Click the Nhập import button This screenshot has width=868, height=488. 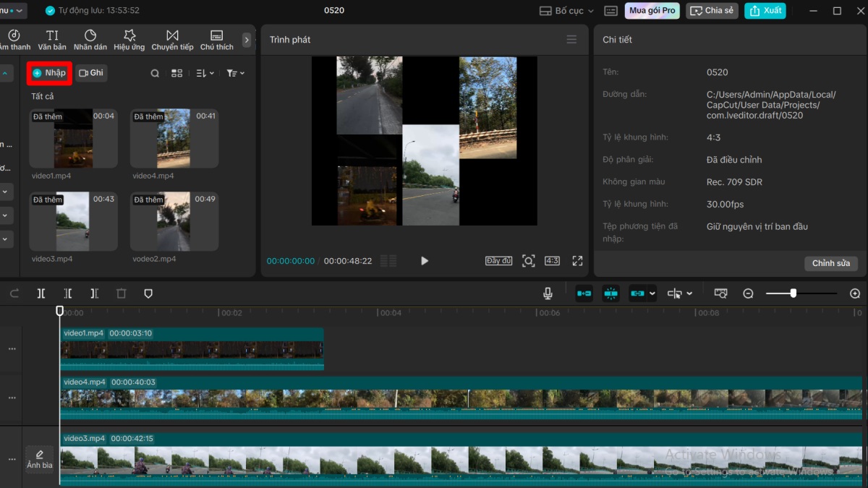tap(48, 73)
